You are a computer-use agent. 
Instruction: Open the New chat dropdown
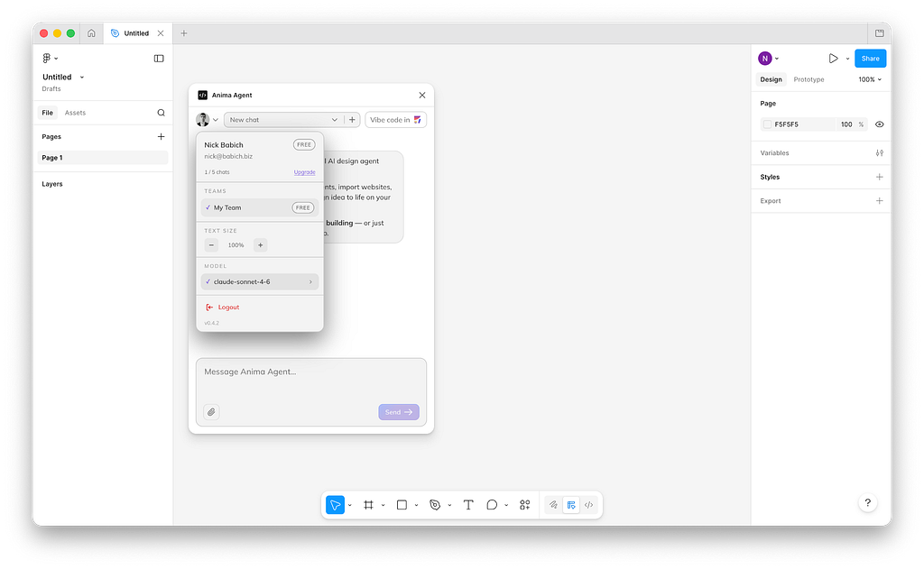[x=283, y=119]
